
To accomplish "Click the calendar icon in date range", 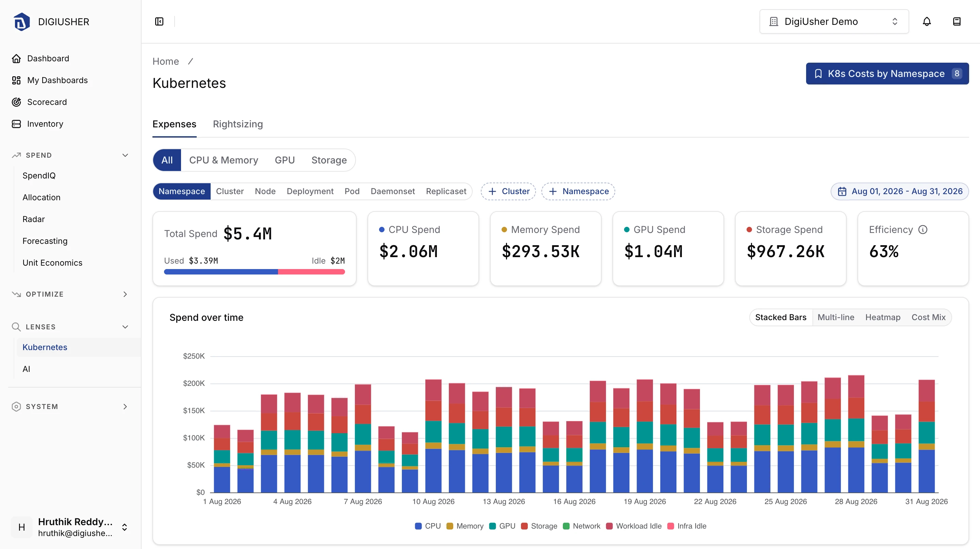I will (842, 191).
